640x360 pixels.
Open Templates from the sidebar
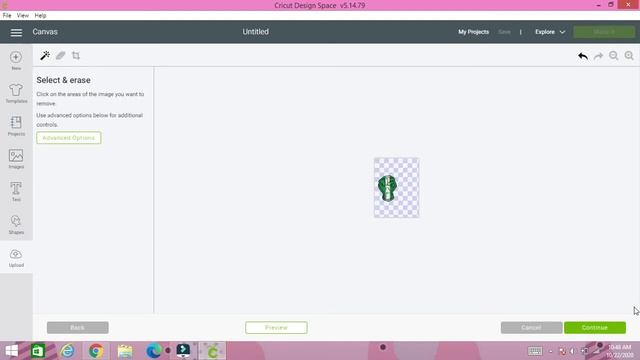[x=16, y=93]
